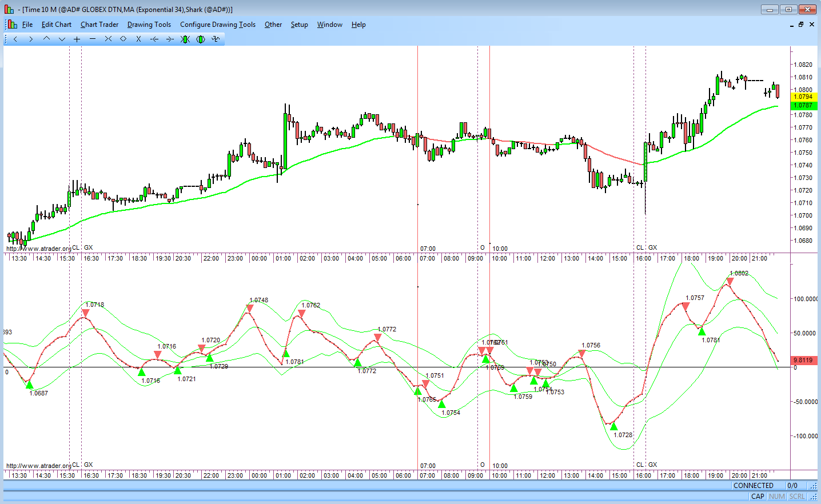Screen dimensions: 821x504
Task: Click the down chevron toolbar icon
Action: click(62, 39)
